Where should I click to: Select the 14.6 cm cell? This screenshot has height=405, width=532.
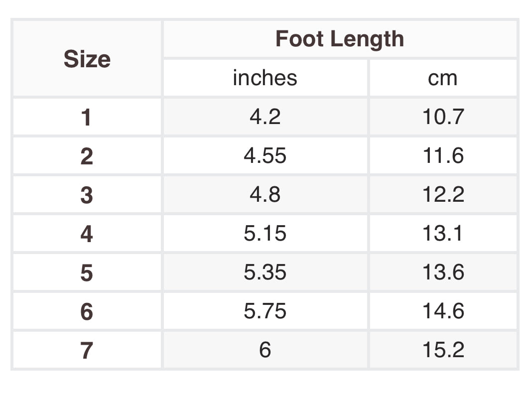point(443,311)
